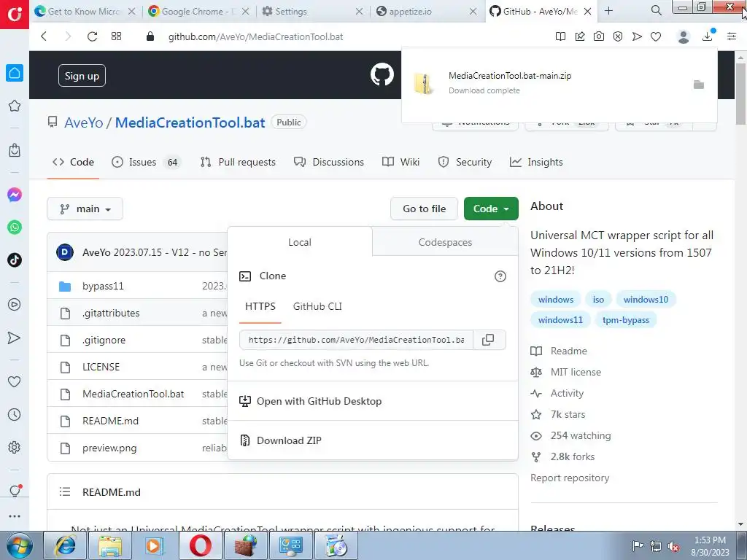The height and width of the screenshot is (560, 747).
Task: Open bookmarks star in sidebar
Action: point(15,106)
